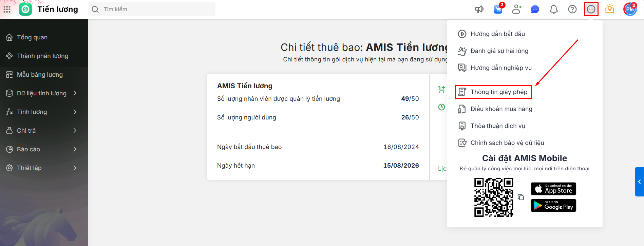Click the Tiền lương app title
The image size is (644, 246).
point(58,10)
